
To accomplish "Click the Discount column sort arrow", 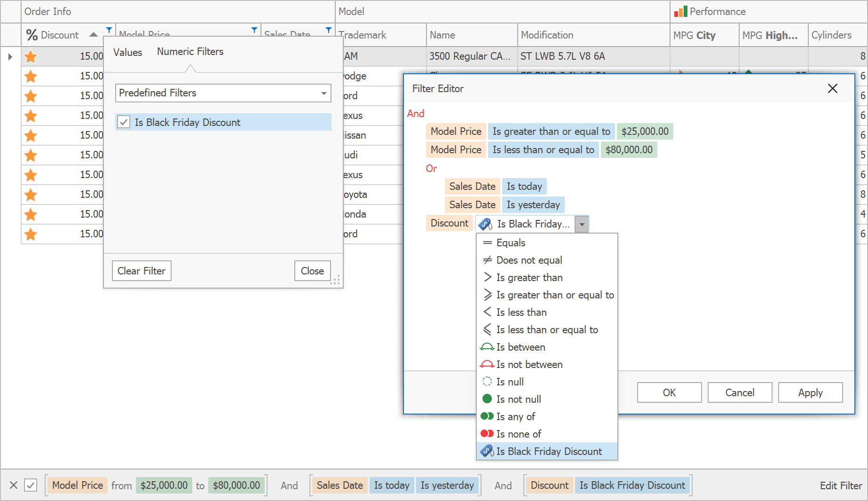I will pos(94,35).
